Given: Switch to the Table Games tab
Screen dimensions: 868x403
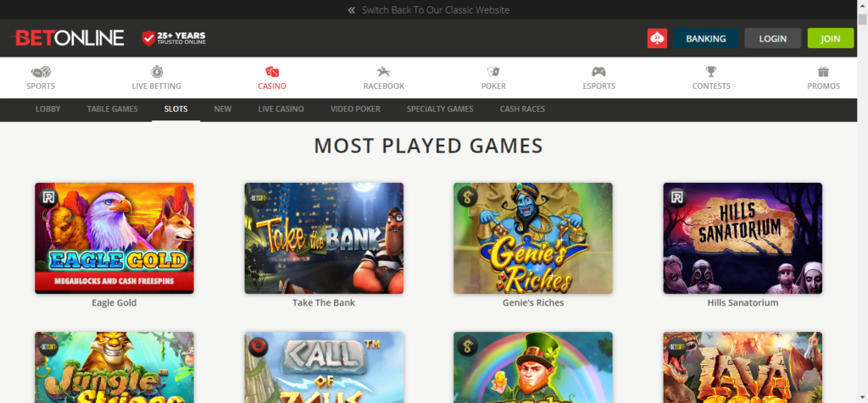Looking at the screenshot, I should click(113, 109).
